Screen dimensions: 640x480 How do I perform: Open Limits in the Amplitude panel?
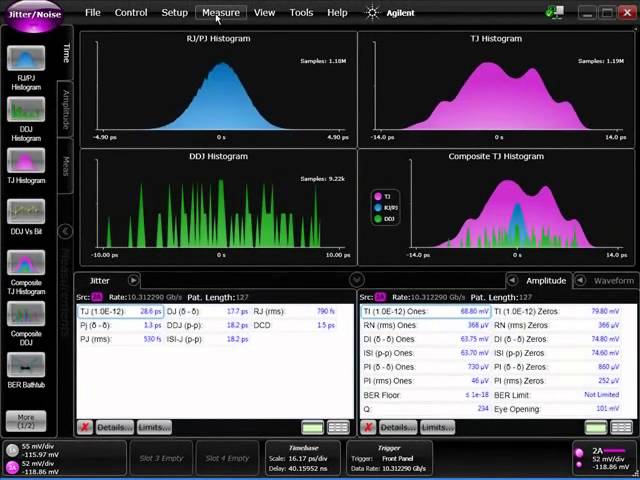pos(437,427)
